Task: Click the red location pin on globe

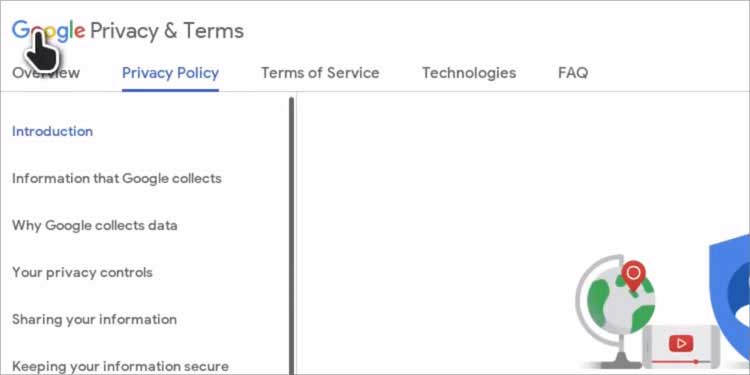Action: point(633,276)
